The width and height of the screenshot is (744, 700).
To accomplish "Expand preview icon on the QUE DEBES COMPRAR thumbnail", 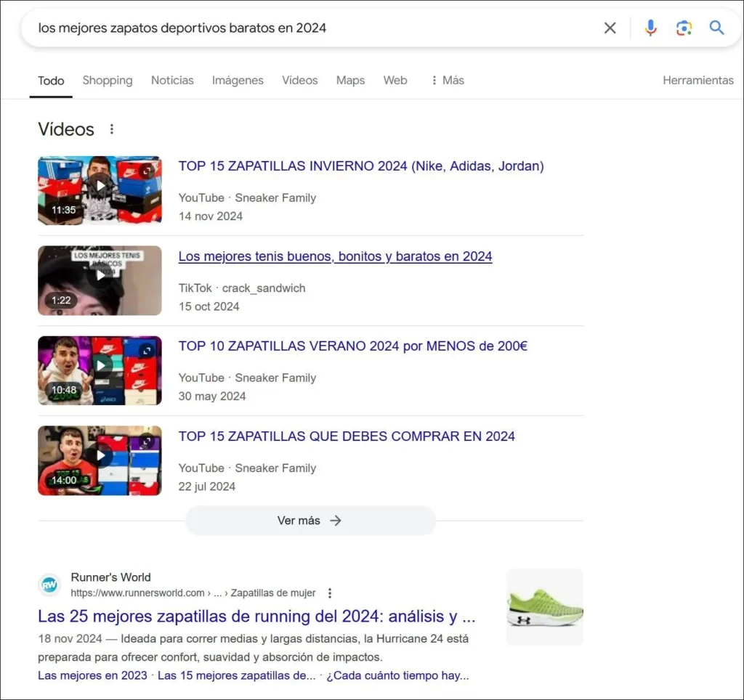I will (x=147, y=441).
